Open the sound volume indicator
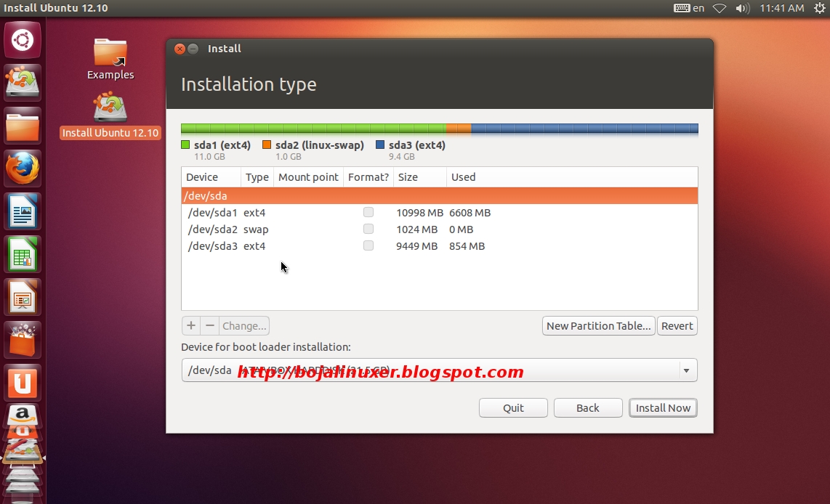 [x=743, y=8]
